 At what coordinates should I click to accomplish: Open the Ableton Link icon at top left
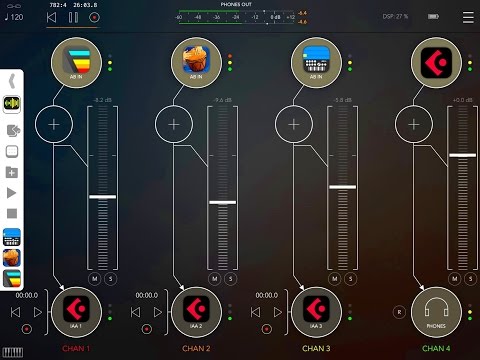coord(14,6)
